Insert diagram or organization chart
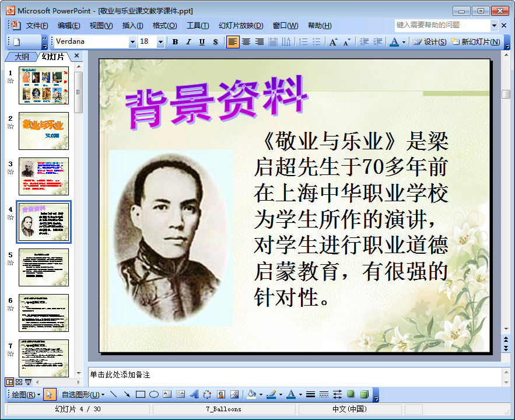This screenshot has width=515, height=420. (207, 394)
